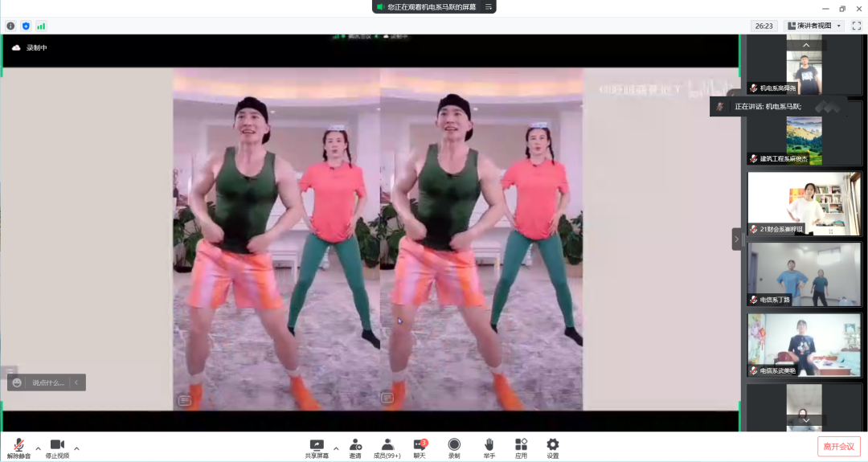Screen dimensions: 868x462
Task: Click the Invite icon
Action: point(355,448)
